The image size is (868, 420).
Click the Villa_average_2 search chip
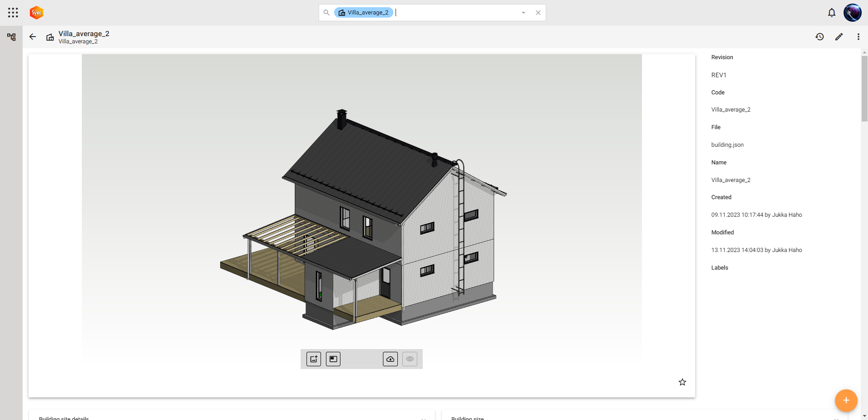[363, 13]
